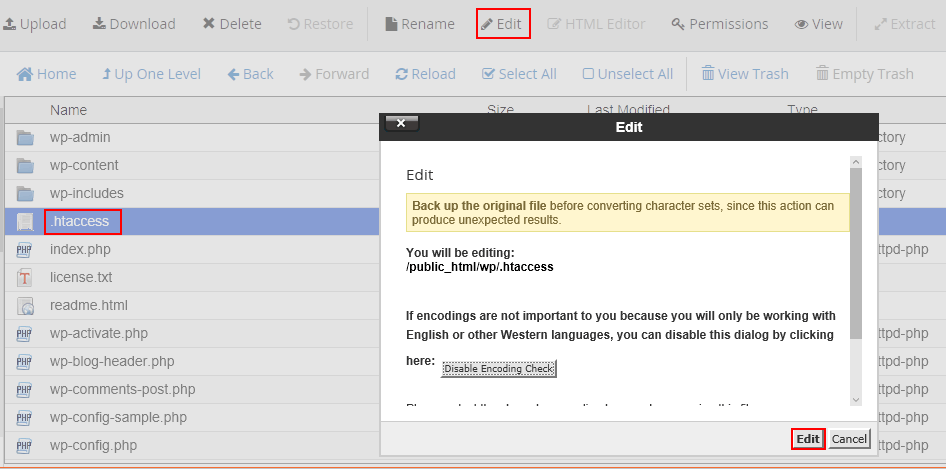Click the Forward navigation link
The width and height of the screenshot is (946, 469).
[x=334, y=74]
